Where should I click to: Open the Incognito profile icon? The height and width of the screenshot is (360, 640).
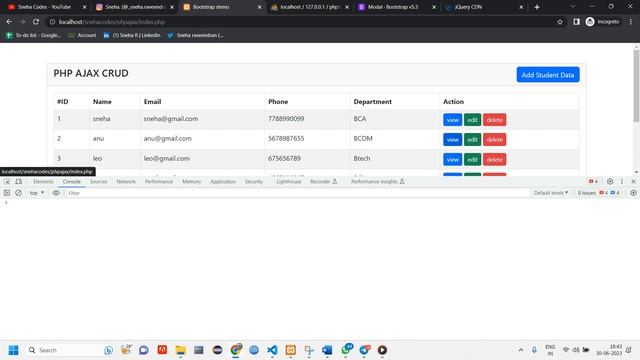pos(602,22)
